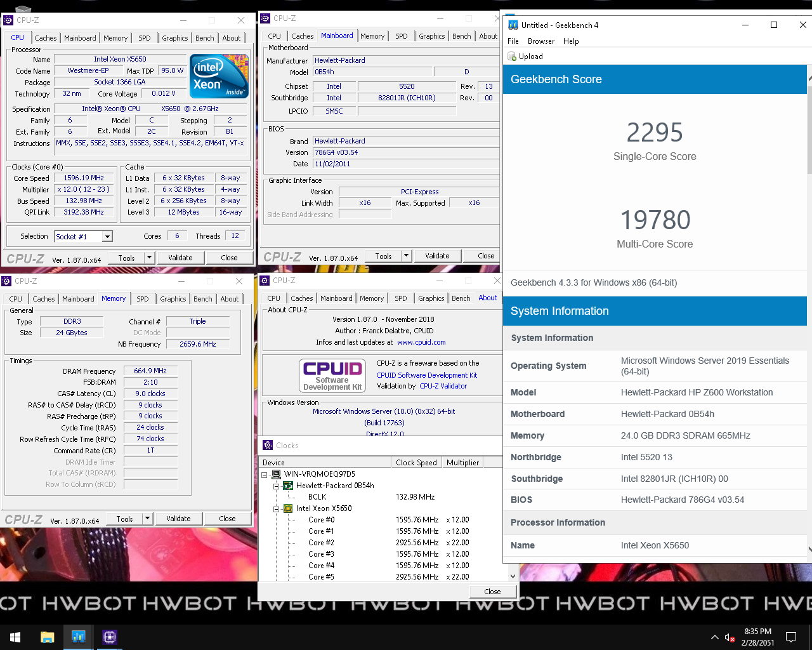This screenshot has height=650, width=812.
Task: Open Tools dropdown arrow in Memory window
Action: click(x=147, y=519)
